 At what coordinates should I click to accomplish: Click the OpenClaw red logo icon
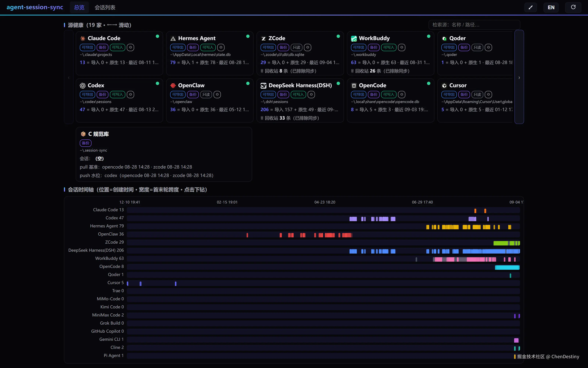(x=173, y=86)
